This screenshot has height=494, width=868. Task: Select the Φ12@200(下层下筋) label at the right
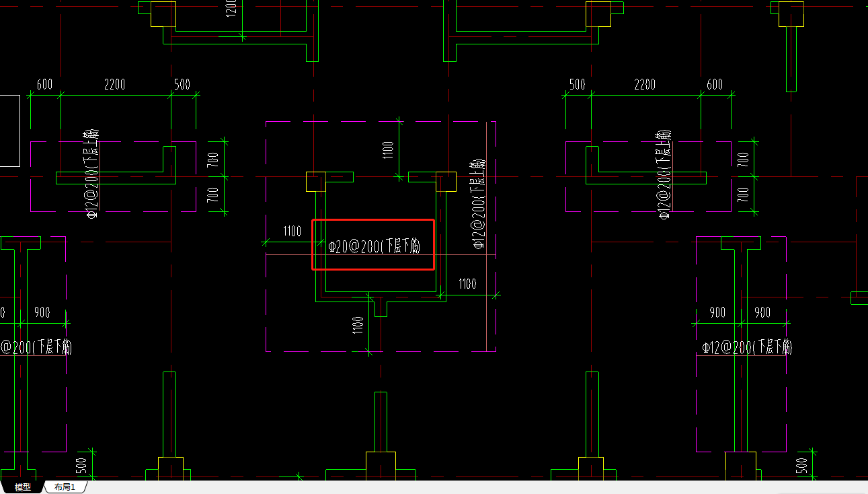(x=747, y=347)
